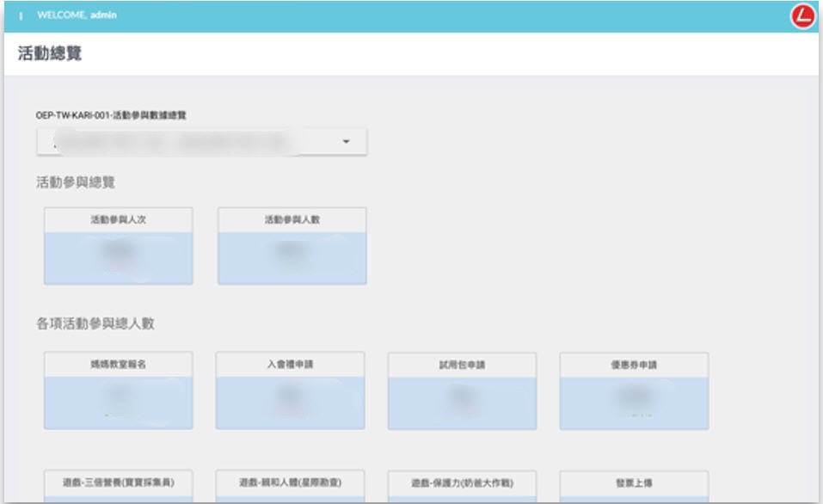Open the 試用包申請 stats card
The height and width of the screenshot is (504, 823).
462,391
